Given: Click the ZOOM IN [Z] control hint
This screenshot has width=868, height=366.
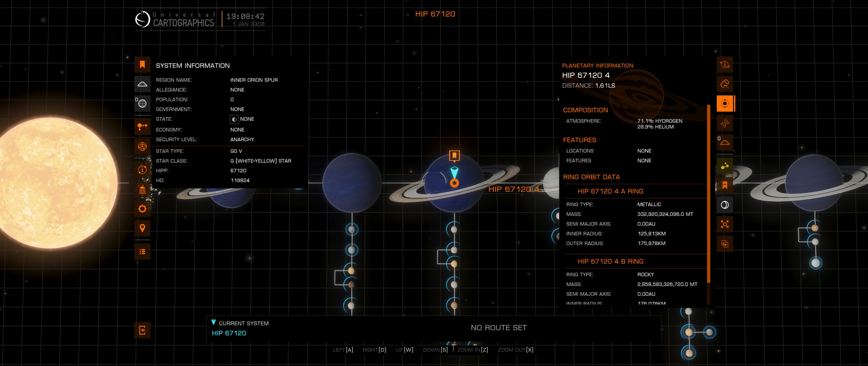Looking at the screenshot, I should (x=473, y=350).
